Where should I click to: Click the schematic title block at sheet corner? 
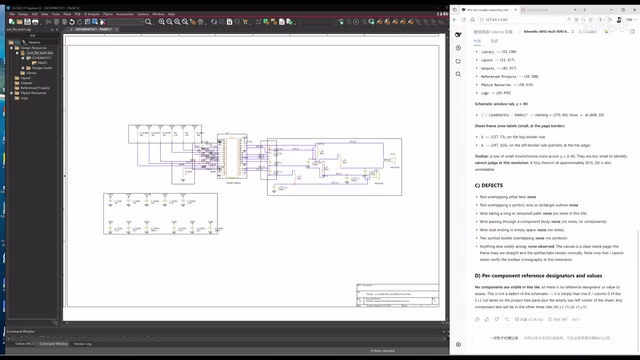pos(398,295)
